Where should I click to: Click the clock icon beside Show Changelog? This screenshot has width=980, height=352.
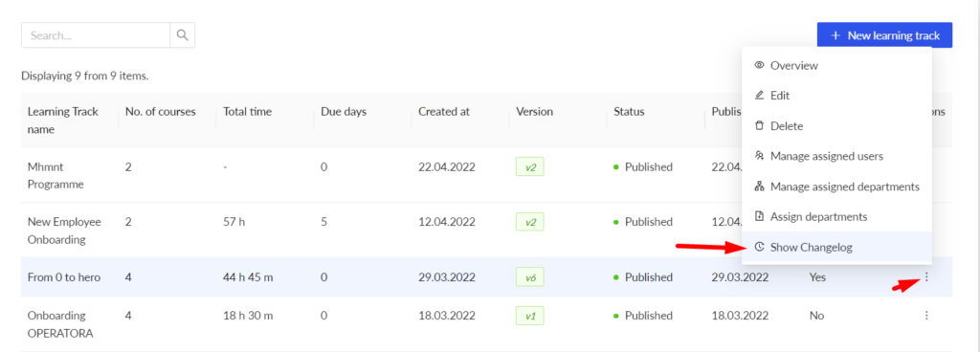[x=759, y=247]
